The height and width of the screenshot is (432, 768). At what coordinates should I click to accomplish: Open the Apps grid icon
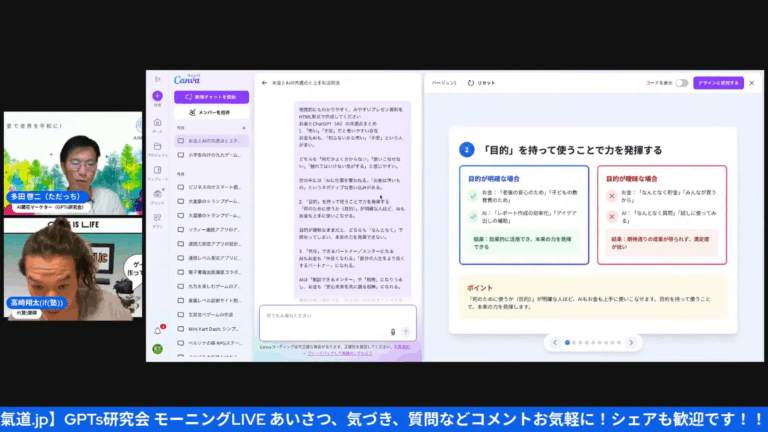[157, 217]
